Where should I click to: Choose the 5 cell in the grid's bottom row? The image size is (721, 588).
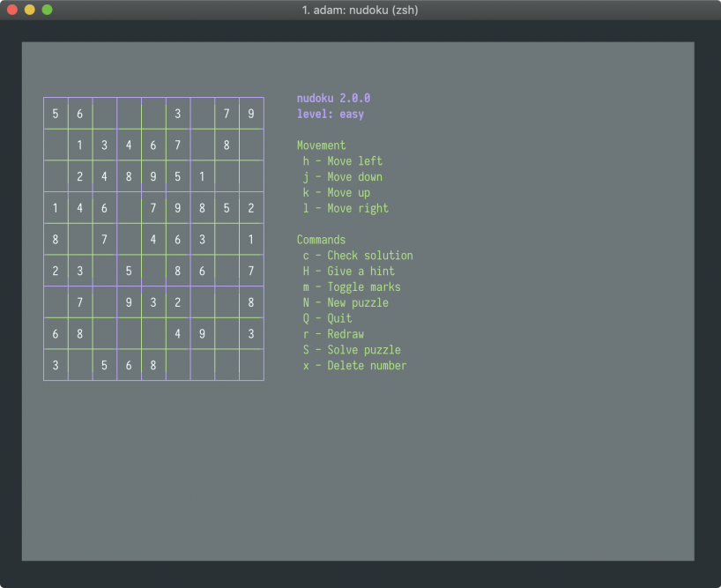[104, 366]
